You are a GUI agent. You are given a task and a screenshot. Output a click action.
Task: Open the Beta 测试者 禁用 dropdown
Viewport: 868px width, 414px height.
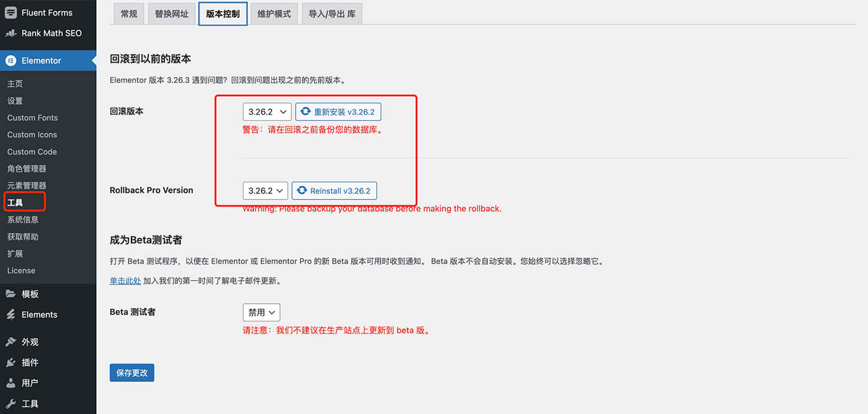click(262, 312)
